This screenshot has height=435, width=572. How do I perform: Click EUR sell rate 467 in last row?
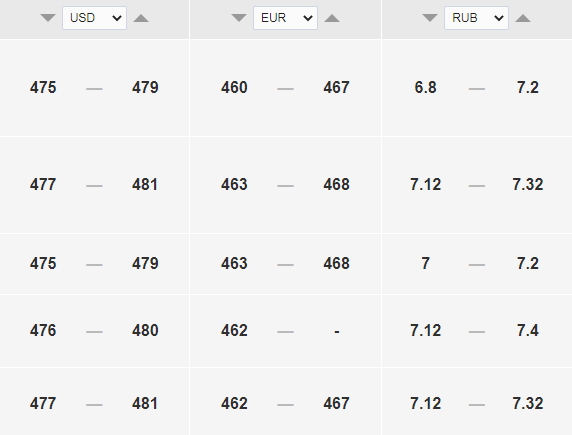336,404
